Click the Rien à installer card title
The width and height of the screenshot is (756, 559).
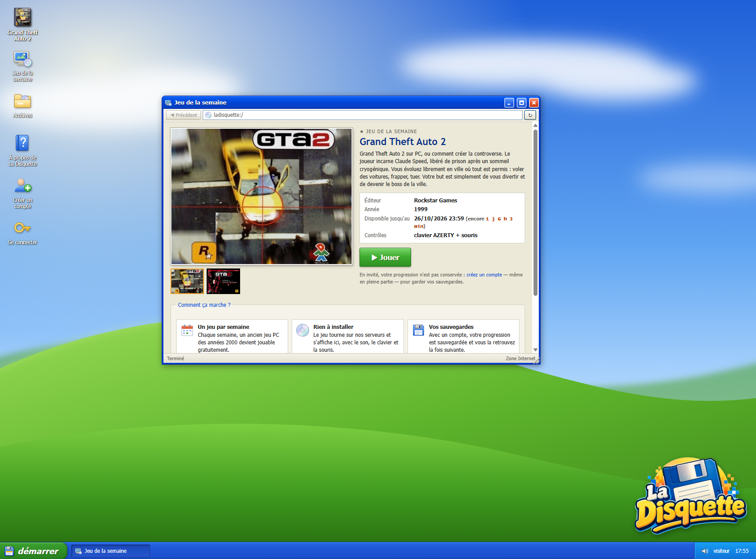pyautogui.click(x=333, y=327)
